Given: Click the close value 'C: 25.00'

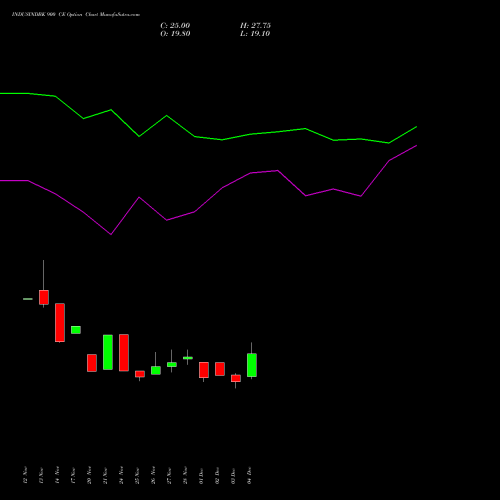Looking at the screenshot, I should coord(175,26).
